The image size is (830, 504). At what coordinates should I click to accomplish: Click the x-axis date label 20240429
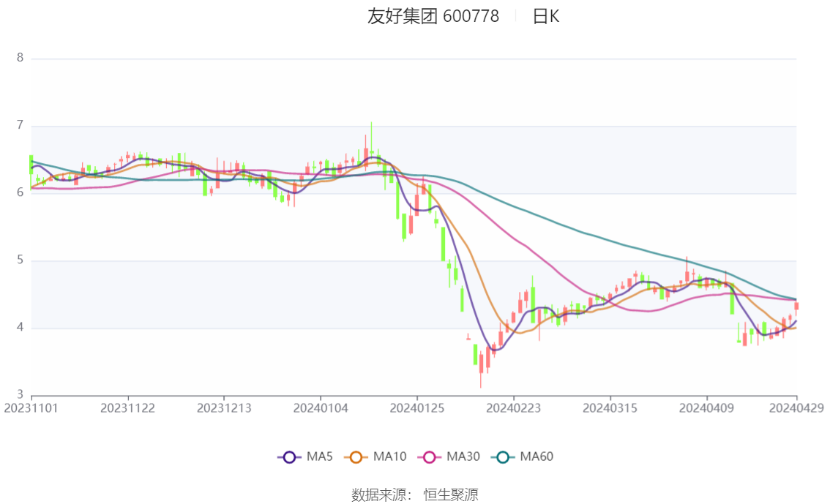(x=796, y=408)
